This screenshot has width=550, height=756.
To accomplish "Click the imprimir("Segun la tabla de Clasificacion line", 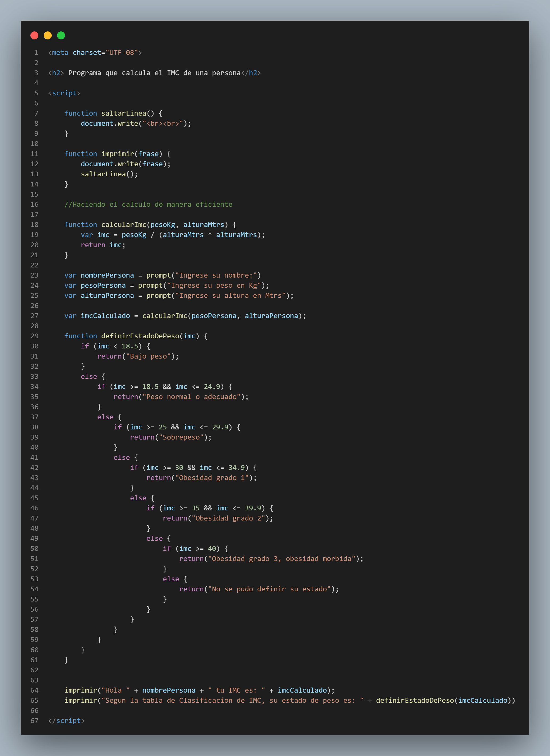I will tap(290, 700).
